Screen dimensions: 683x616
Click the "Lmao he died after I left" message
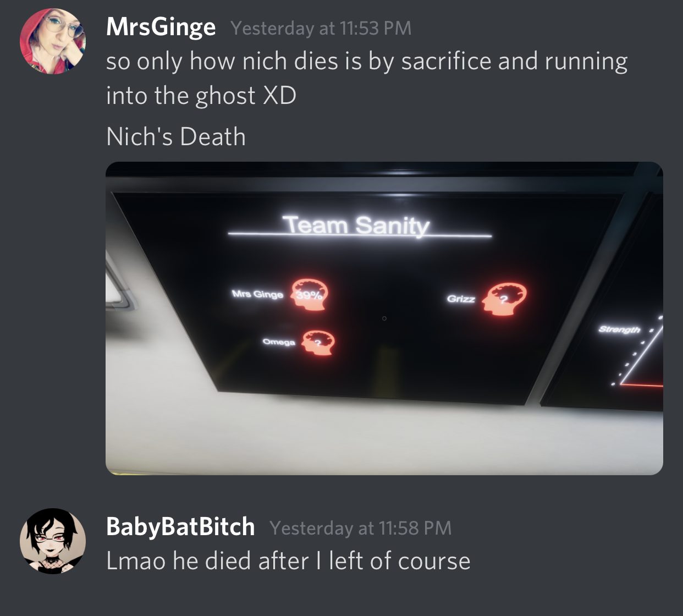288,561
